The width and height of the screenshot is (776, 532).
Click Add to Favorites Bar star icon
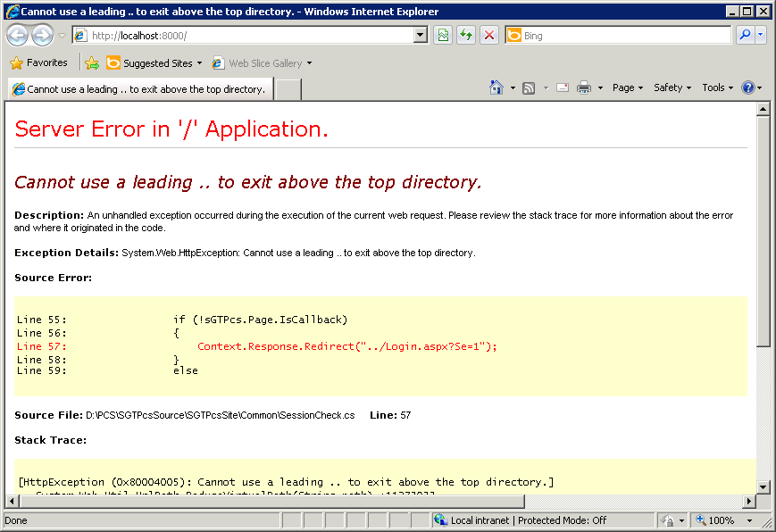pyautogui.click(x=92, y=63)
